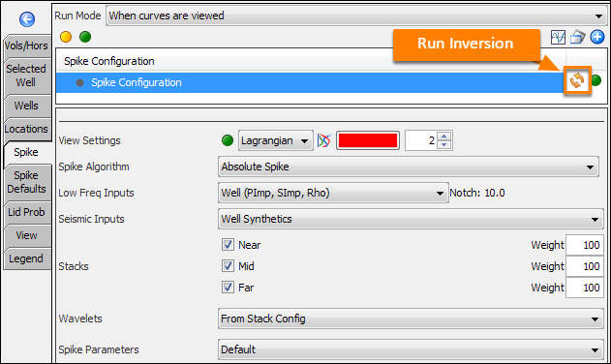Open the Low Freq Inputs dropdown
Image resolution: width=611 pixels, height=364 pixels.
pos(333,193)
